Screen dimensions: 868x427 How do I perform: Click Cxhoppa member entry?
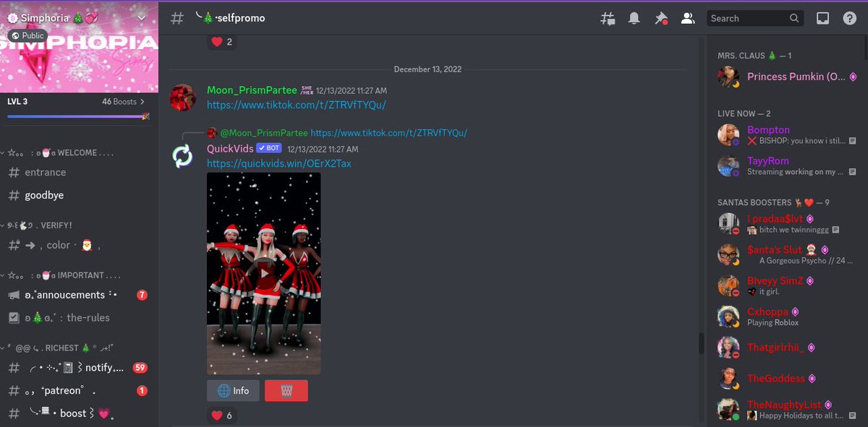point(787,317)
